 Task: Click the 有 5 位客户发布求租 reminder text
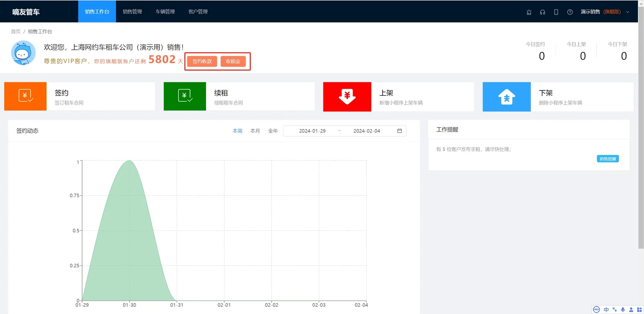click(x=474, y=149)
